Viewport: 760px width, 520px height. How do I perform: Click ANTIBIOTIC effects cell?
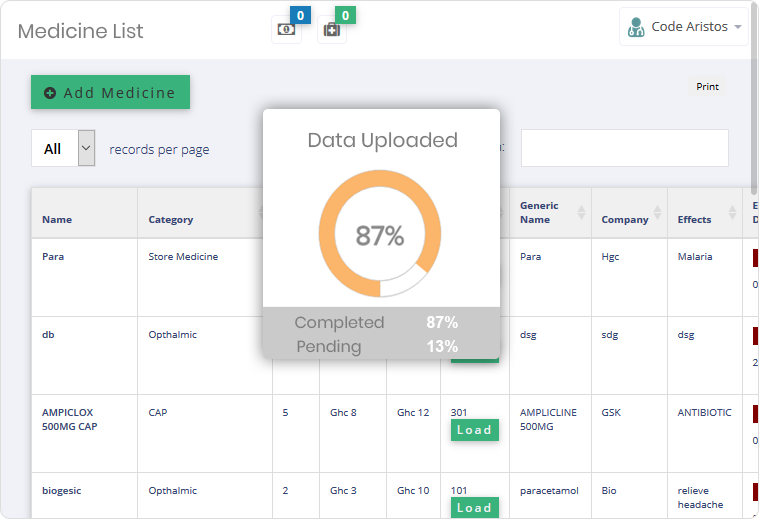pyautogui.click(x=705, y=434)
